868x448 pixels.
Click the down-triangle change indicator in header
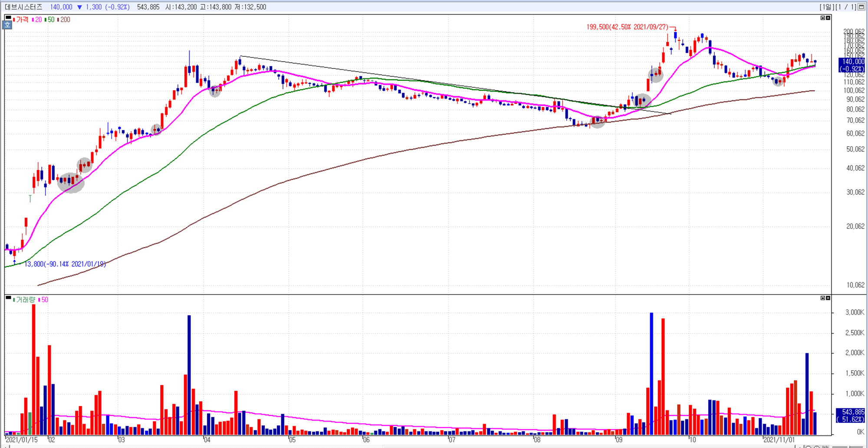point(79,7)
